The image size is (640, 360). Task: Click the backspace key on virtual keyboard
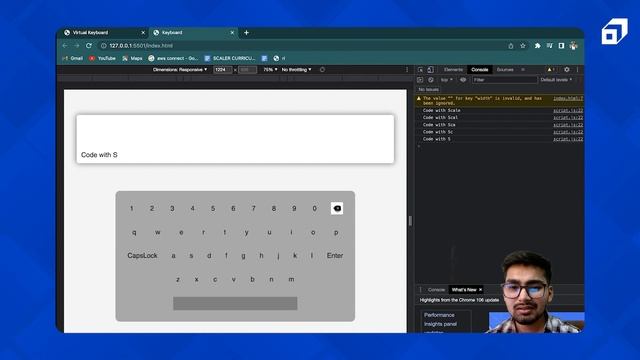coord(337,208)
